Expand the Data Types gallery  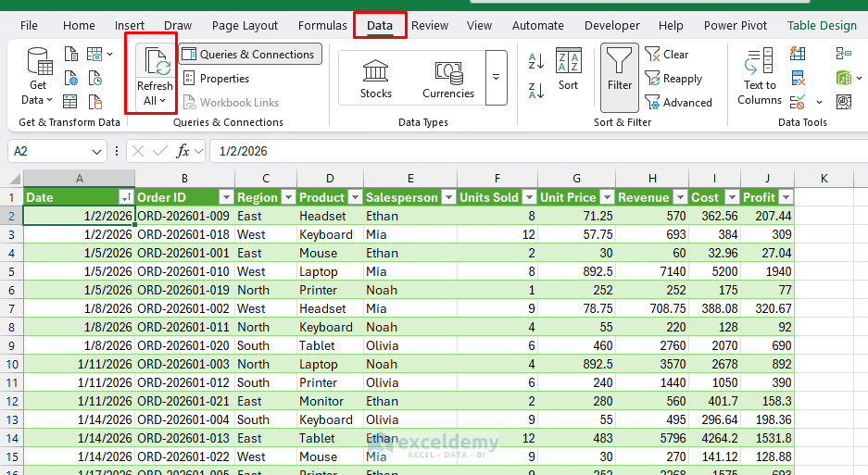click(x=496, y=78)
